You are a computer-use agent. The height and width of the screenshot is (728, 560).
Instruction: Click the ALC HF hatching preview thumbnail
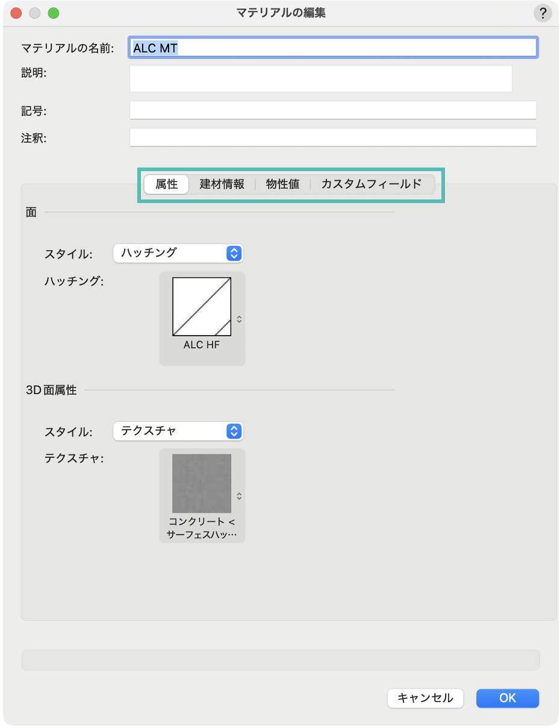[x=202, y=306]
